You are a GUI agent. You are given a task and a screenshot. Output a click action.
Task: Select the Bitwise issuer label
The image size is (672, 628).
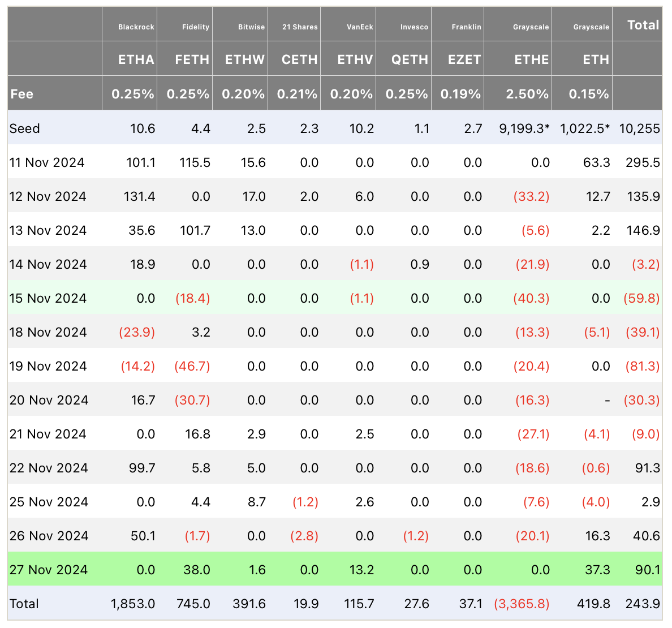tap(251, 27)
